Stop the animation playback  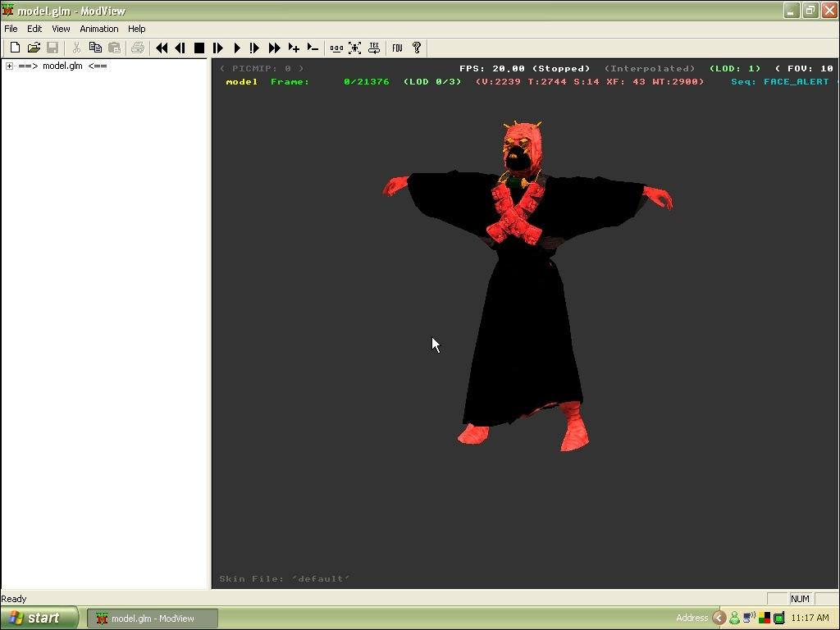click(x=199, y=48)
